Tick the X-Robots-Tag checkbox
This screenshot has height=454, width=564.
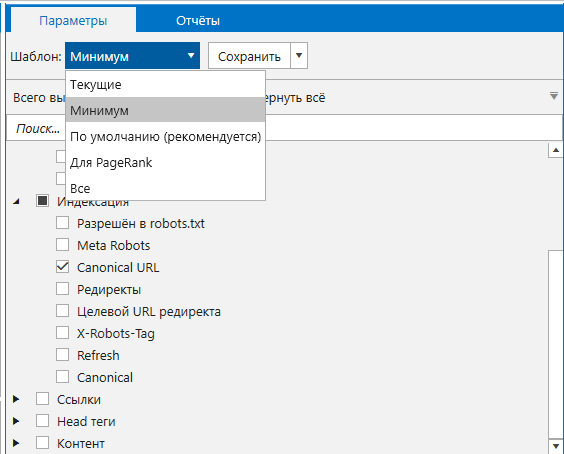coord(63,333)
